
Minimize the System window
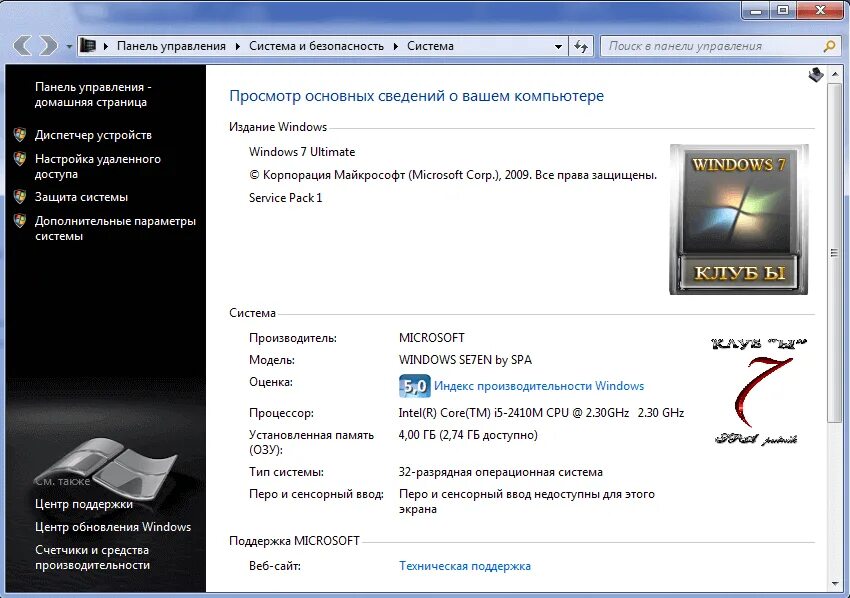[x=756, y=10]
